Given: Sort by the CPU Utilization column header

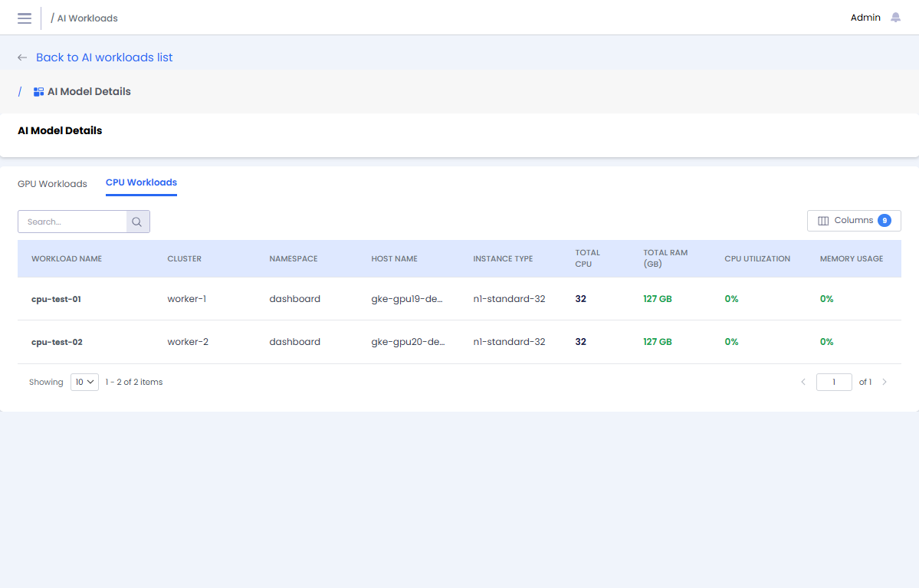Looking at the screenshot, I should pos(757,259).
